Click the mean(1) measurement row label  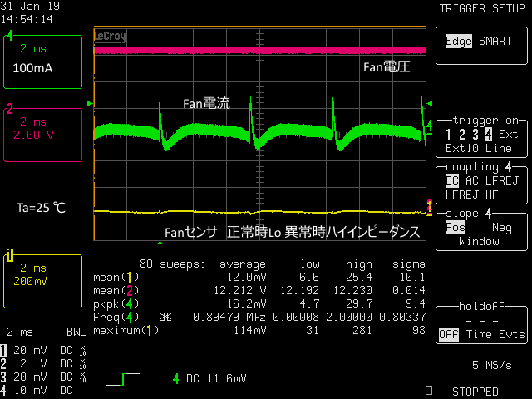[x=116, y=277]
